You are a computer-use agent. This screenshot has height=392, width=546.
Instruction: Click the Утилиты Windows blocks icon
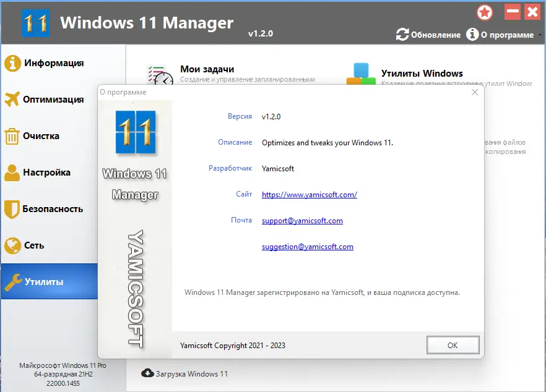pos(362,73)
